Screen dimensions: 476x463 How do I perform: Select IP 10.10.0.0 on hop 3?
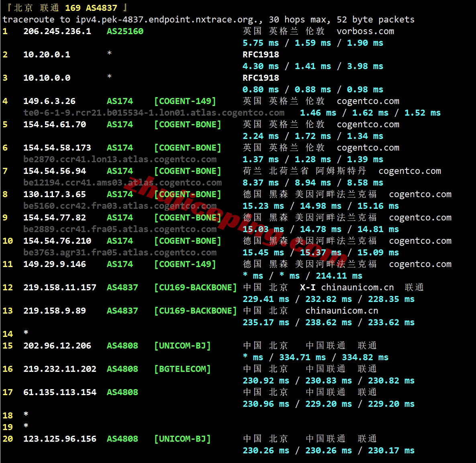(x=47, y=78)
